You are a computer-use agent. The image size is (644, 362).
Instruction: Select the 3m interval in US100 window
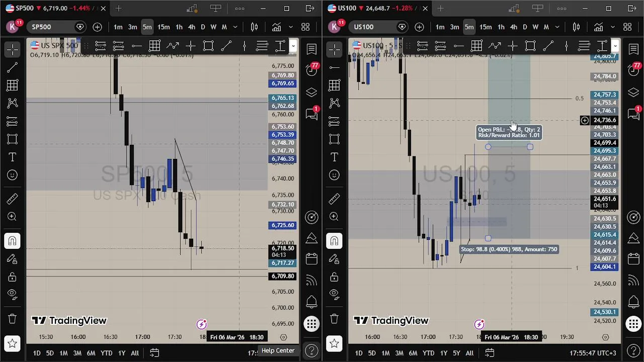click(454, 27)
